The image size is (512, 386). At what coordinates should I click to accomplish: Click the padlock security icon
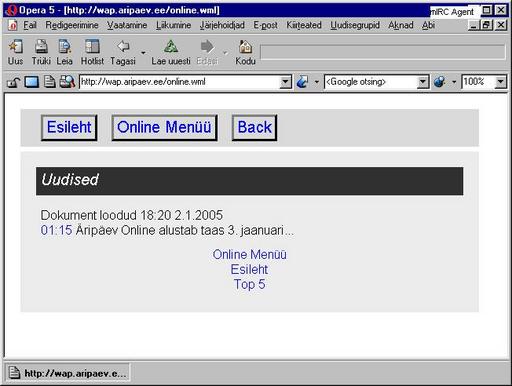pos(14,82)
